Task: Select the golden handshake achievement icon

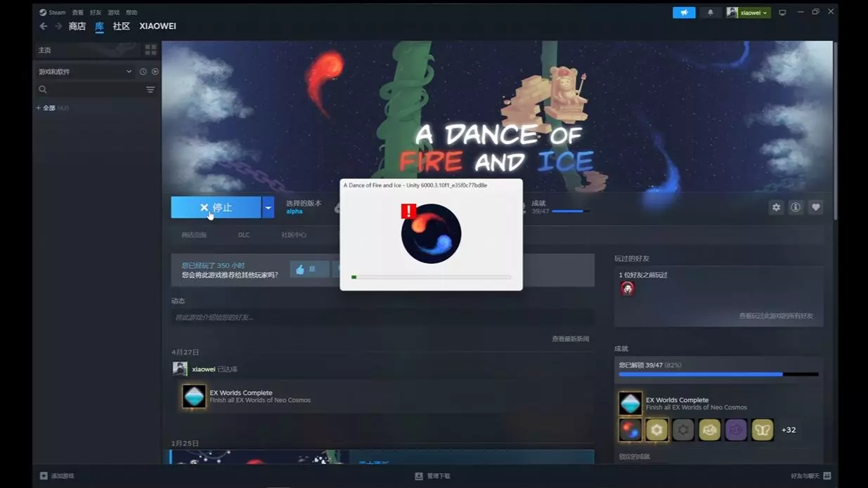Action: coord(710,430)
